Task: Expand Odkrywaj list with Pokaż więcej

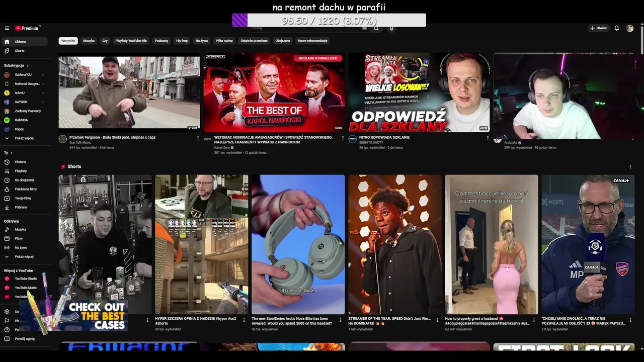Action: point(24,256)
